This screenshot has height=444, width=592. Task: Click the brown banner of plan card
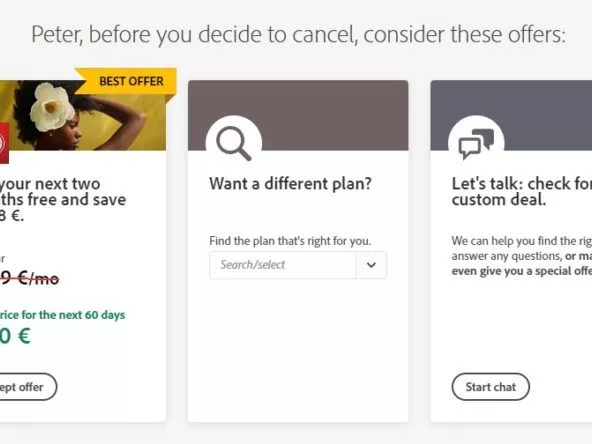tap(298, 115)
